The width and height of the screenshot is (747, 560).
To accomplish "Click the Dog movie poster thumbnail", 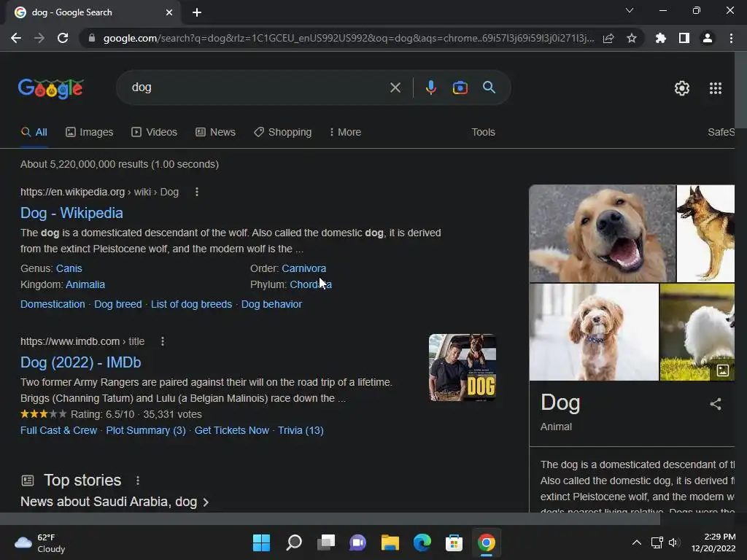I will tap(462, 367).
